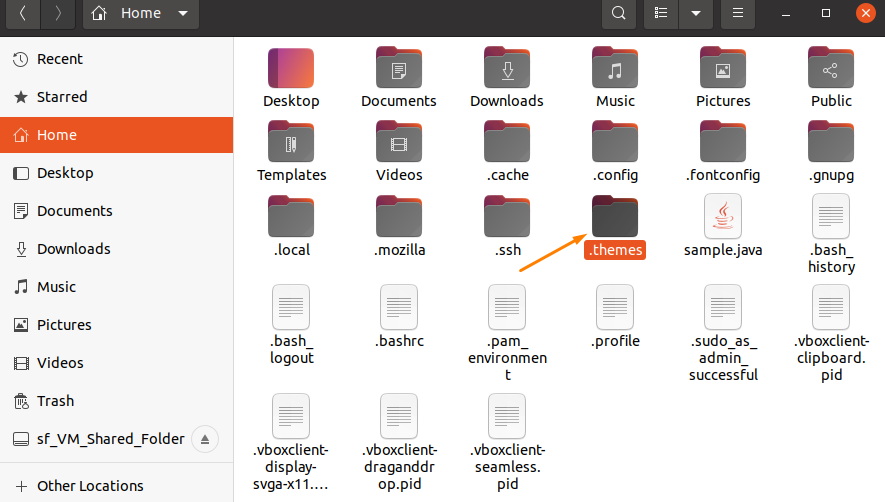Image resolution: width=885 pixels, height=502 pixels.
Task: Open Documents from the sidebar
Action: click(x=116, y=211)
